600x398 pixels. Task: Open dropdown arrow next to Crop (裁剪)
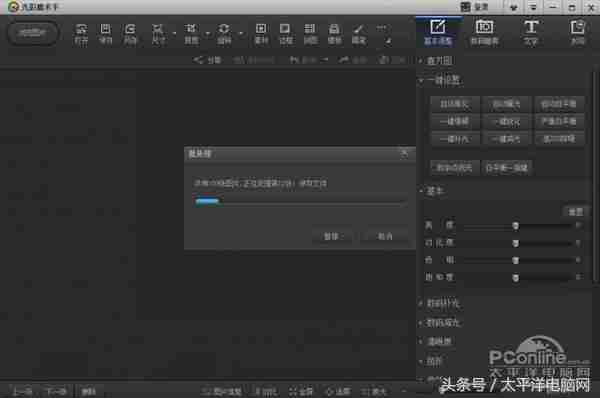click(x=208, y=33)
